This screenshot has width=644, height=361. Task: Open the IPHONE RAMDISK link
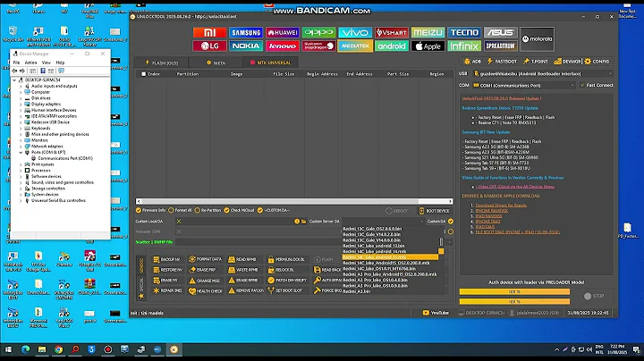click(x=492, y=211)
